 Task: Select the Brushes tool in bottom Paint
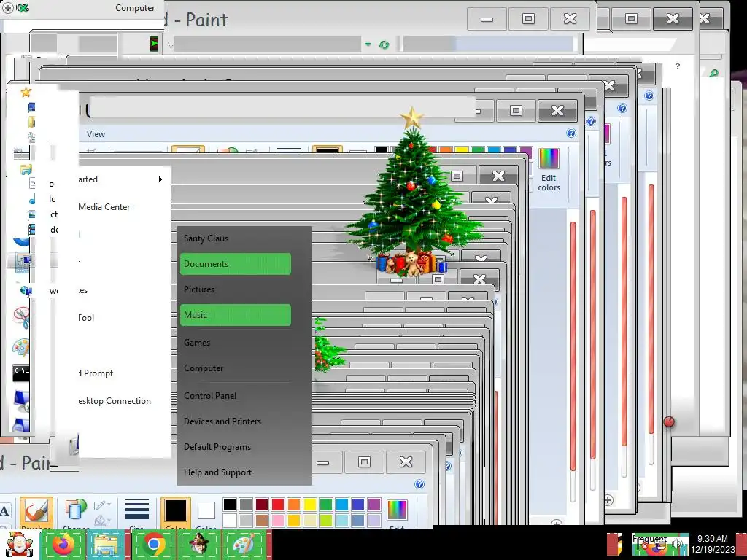tap(36, 513)
